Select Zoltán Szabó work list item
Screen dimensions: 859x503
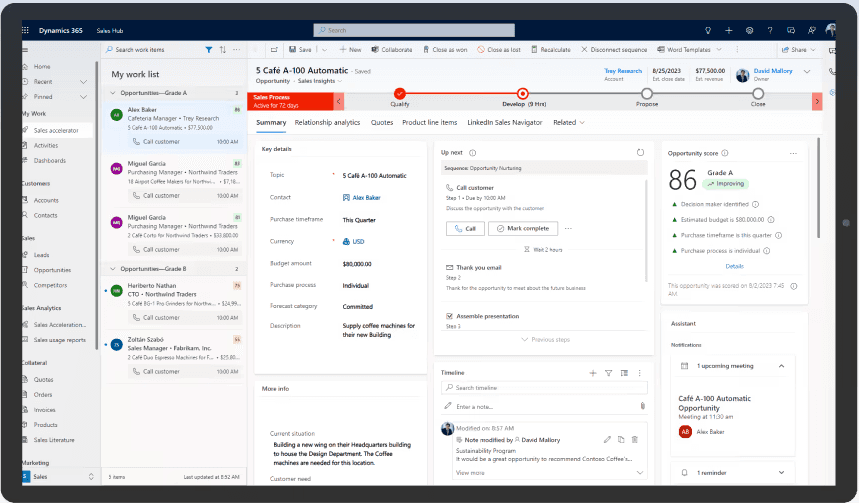(x=174, y=356)
